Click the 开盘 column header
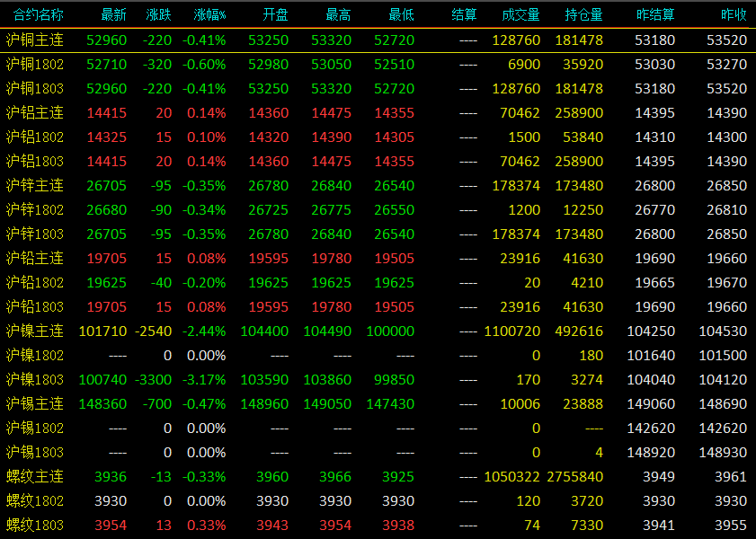The width and height of the screenshot is (756, 539). 275,15
